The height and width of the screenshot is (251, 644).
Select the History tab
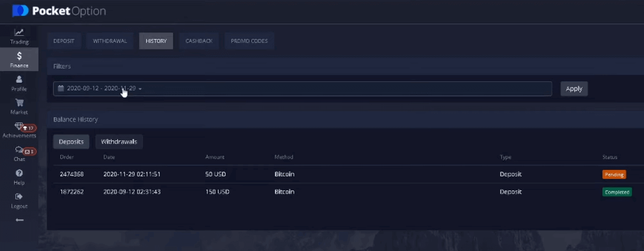pos(156,41)
